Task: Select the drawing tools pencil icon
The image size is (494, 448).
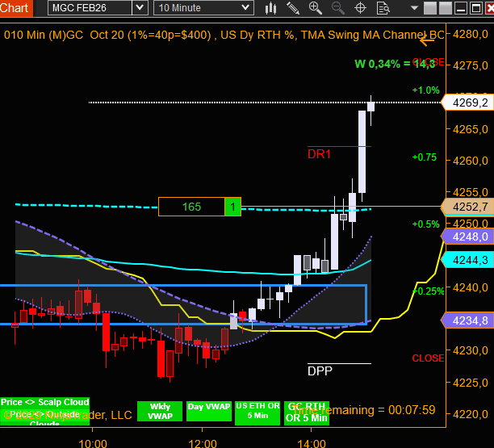Action: coord(293,8)
